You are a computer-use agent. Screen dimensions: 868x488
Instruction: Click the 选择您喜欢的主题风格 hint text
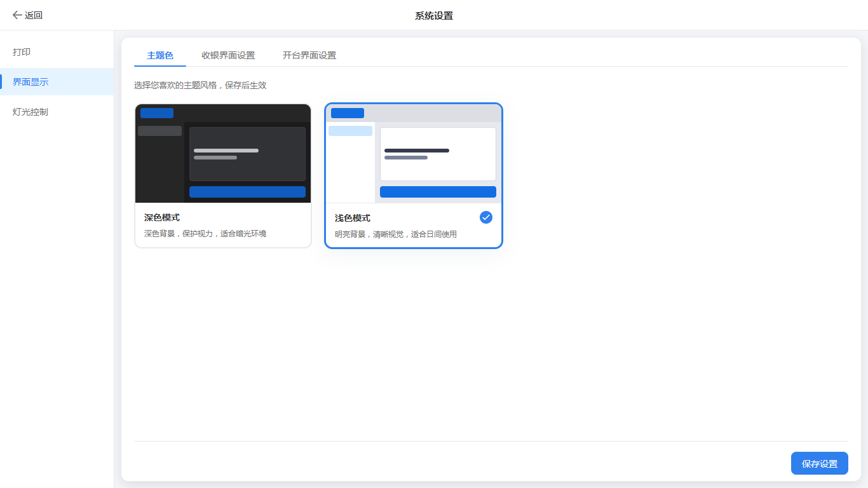tap(200, 85)
